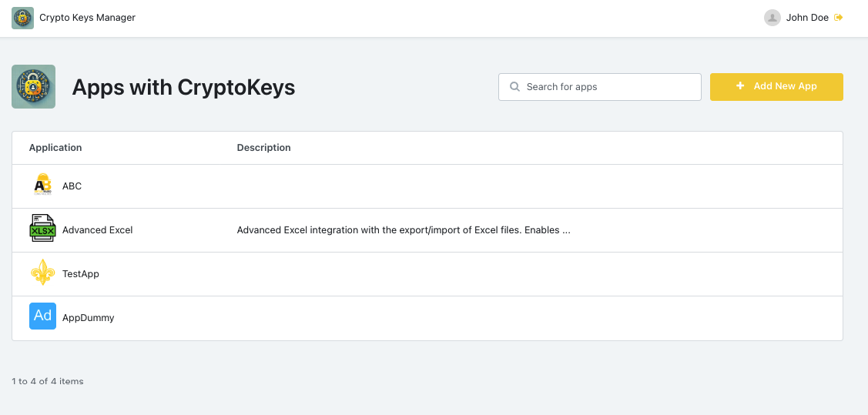Click the Crypto Keys Manager title link
The width and height of the screenshot is (868, 415).
pyautogui.click(x=88, y=18)
